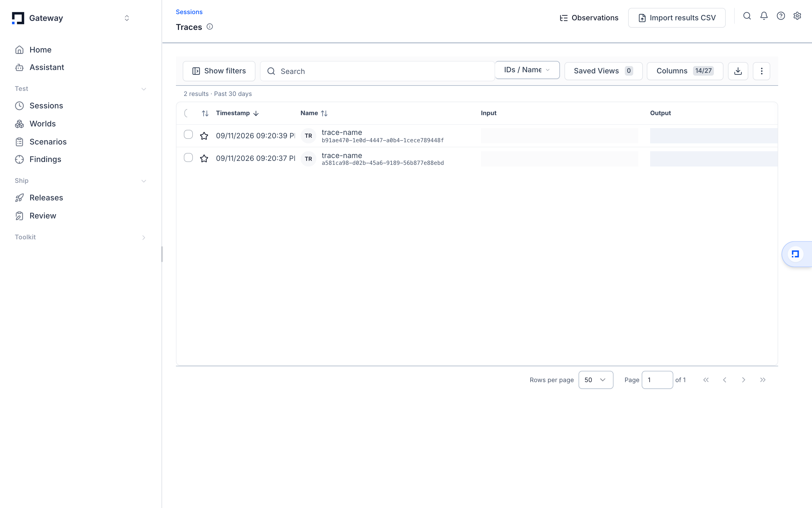Star the 09:20:39 trace row
Viewport: 812px width, 508px height.
[204, 136]
